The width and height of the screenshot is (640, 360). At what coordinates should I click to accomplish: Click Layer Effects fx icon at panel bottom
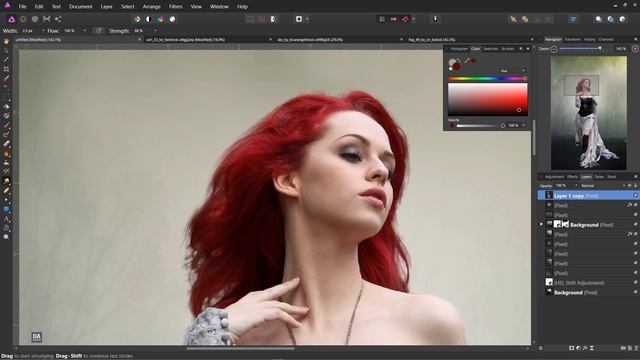(585, 348)
